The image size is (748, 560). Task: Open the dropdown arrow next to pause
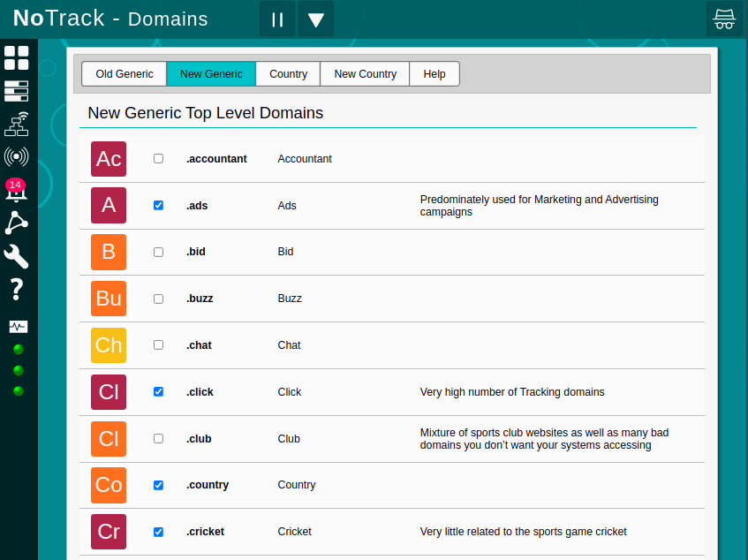coord(316,19)
